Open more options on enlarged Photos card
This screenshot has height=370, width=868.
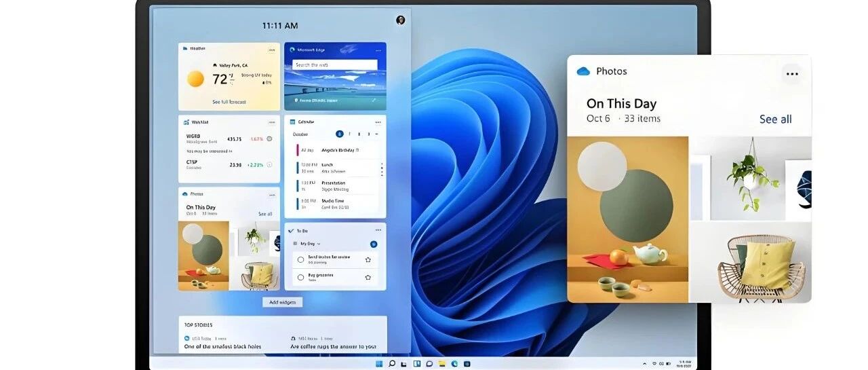click(791, 73)
